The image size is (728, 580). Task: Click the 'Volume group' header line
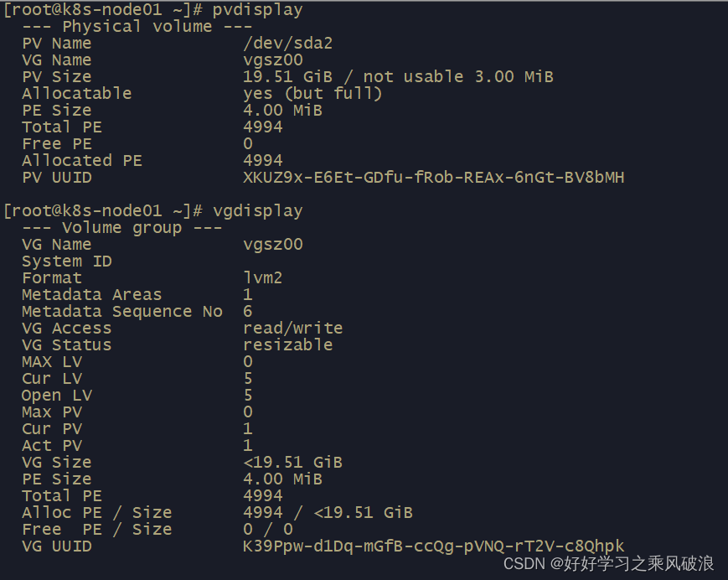coord(122,228)
